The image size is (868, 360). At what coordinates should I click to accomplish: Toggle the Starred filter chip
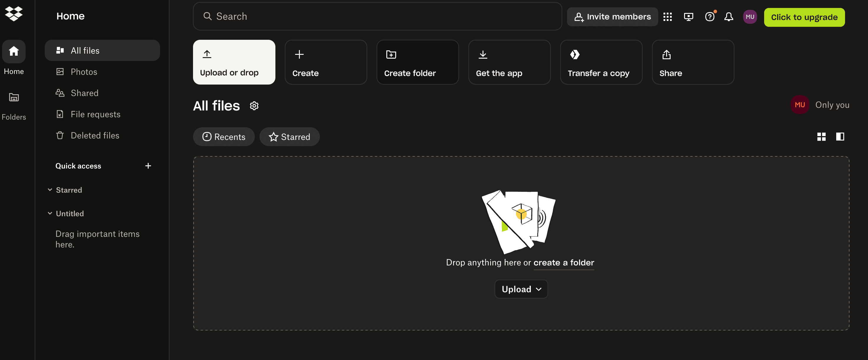coord(289,137)
